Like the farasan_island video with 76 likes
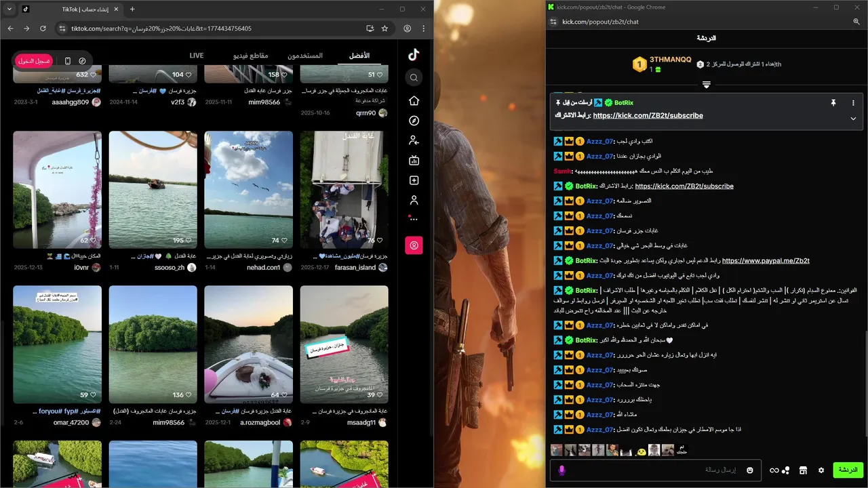 coord(379,240)
